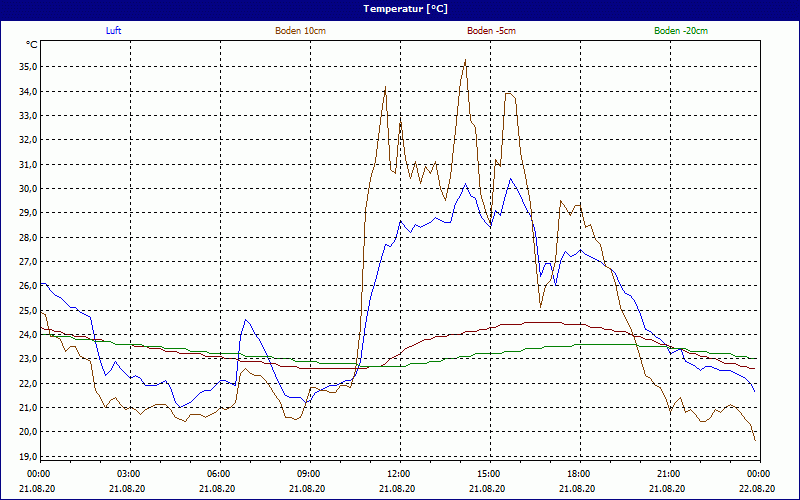
Task: Click the 22.08.20 date label
Action: click(758, 489)
